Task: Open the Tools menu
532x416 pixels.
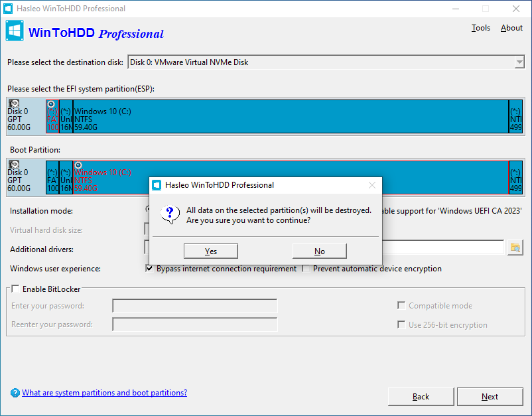Action: click(481, 28)
